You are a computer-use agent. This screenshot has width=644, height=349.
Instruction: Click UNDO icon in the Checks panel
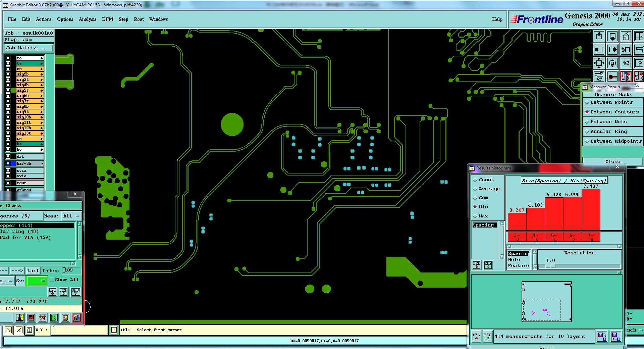76,292
